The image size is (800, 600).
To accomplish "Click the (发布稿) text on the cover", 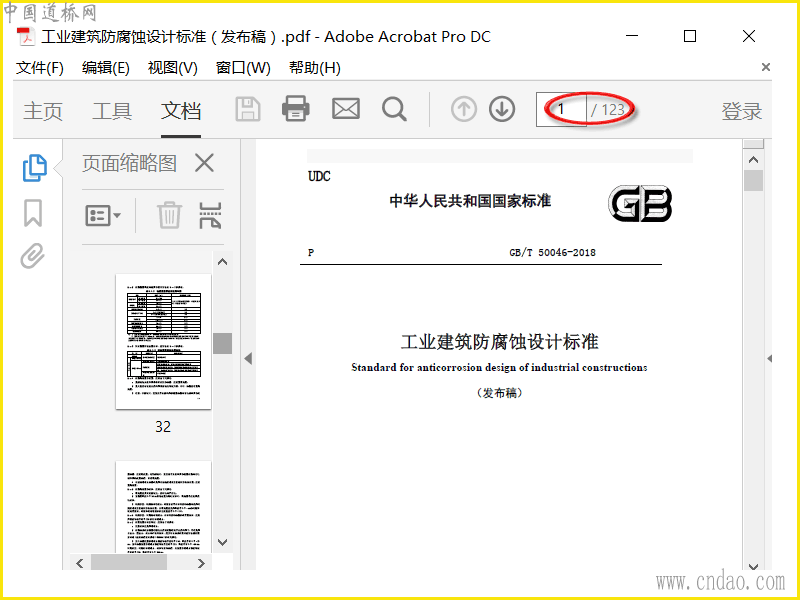I will [500, 393].
